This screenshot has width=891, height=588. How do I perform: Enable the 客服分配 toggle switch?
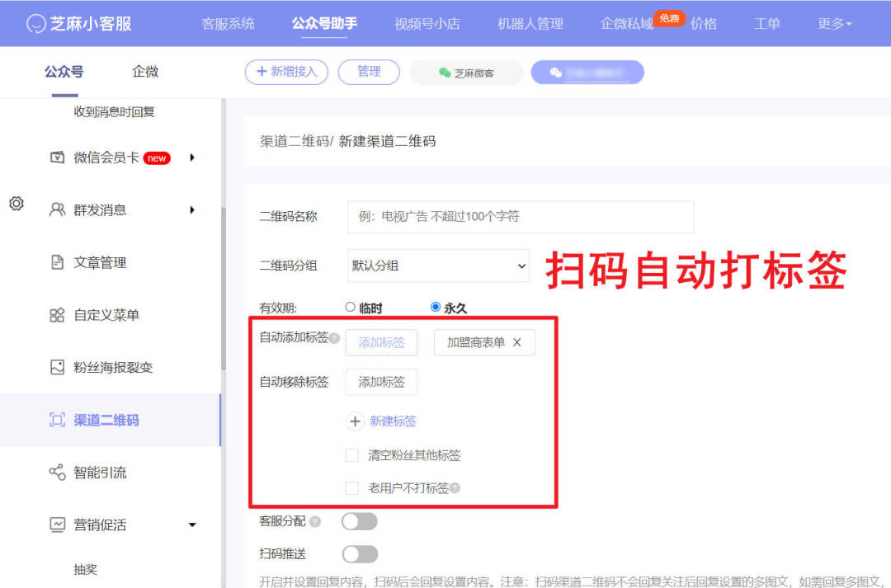click(361, 520)
